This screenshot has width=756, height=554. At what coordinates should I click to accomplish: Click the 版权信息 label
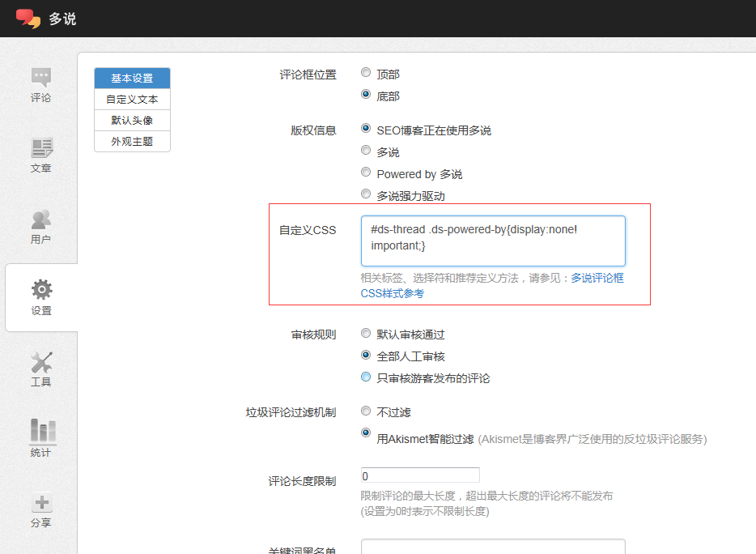(x=313, y=130)
